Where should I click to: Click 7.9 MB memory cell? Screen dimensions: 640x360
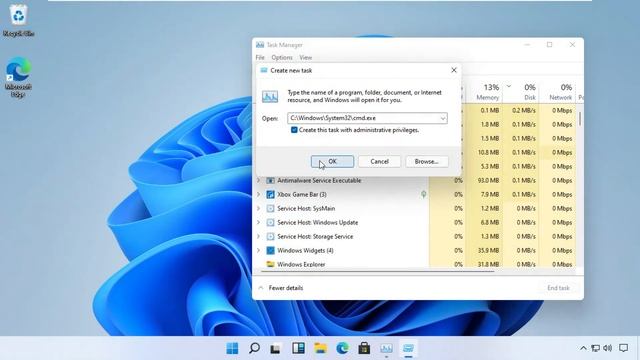489,194
